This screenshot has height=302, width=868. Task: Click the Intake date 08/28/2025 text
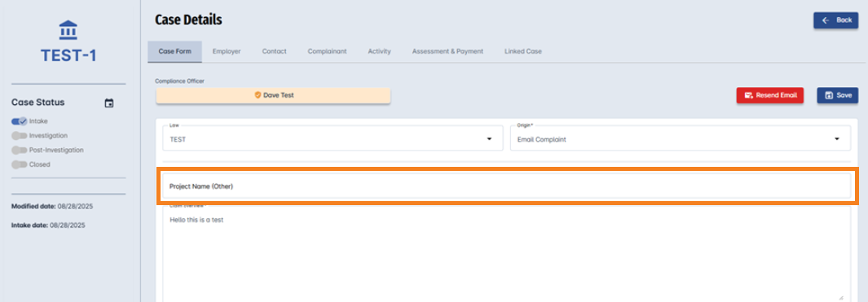[x=48, y=225]
